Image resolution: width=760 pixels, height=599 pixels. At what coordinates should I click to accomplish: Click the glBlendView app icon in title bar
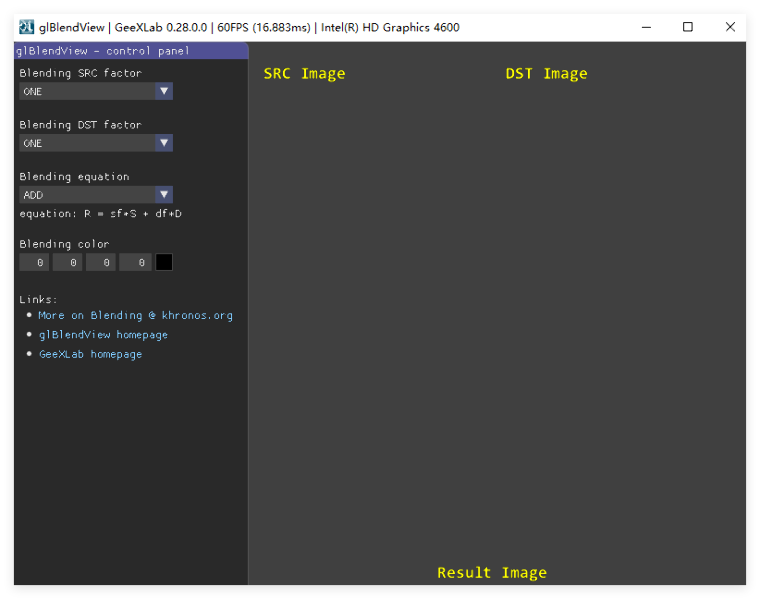point(26,27)
